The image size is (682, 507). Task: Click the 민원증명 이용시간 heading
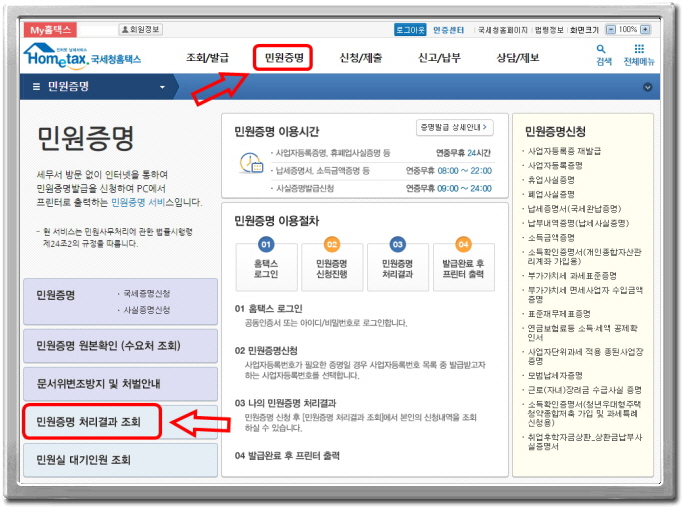click(x=277, y=131)
